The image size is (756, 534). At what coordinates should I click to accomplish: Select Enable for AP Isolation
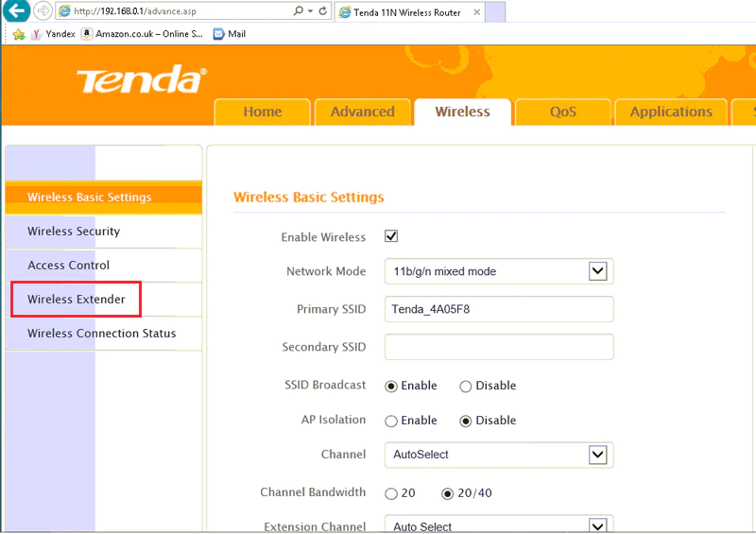(x=391, y=422)
